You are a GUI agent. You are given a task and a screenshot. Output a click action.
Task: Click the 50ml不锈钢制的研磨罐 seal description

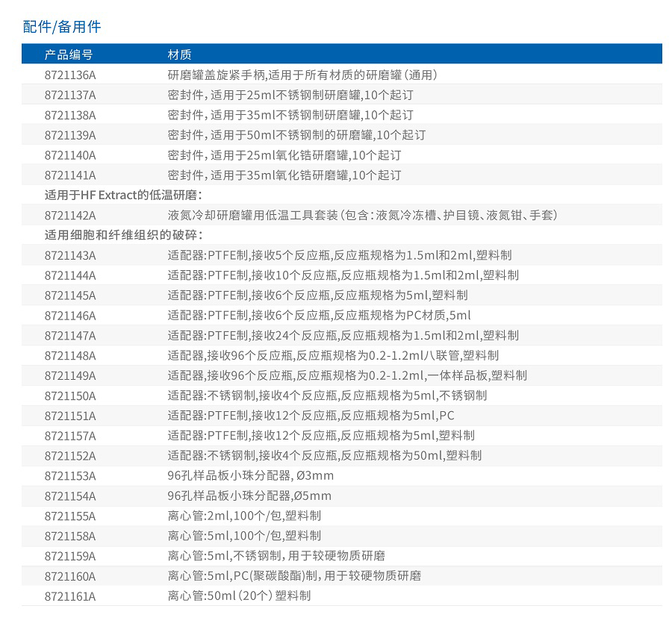coord(296,135)
